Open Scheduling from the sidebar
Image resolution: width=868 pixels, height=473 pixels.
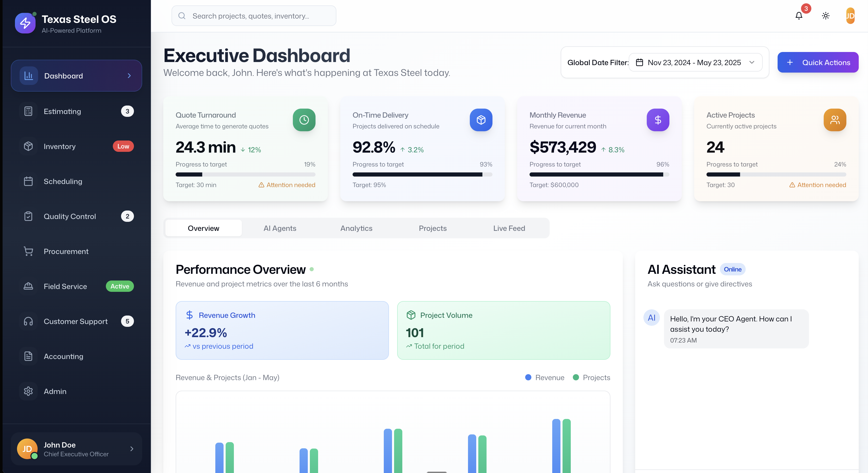point(63,181)
